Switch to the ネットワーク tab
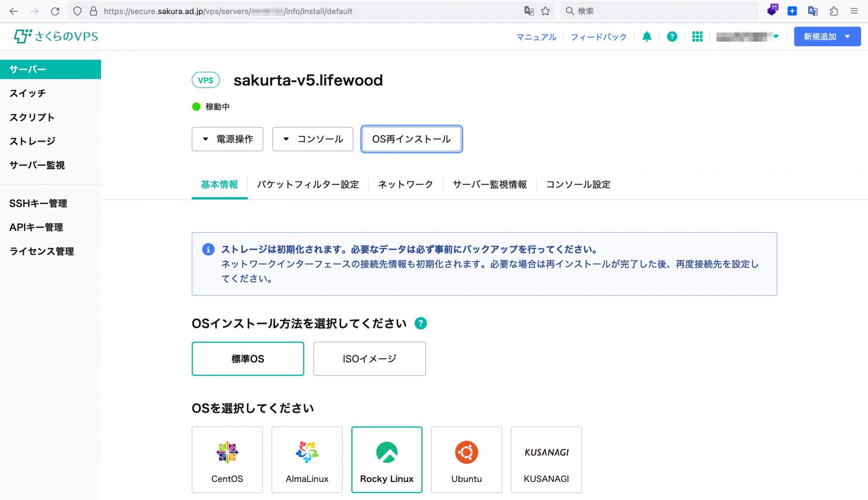Screen dimensions: 868x500 [x=406, y=185]
